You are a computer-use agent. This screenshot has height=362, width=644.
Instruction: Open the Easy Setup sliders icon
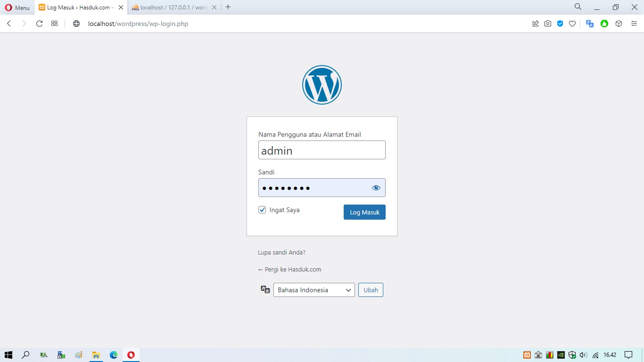coord(634,24)
